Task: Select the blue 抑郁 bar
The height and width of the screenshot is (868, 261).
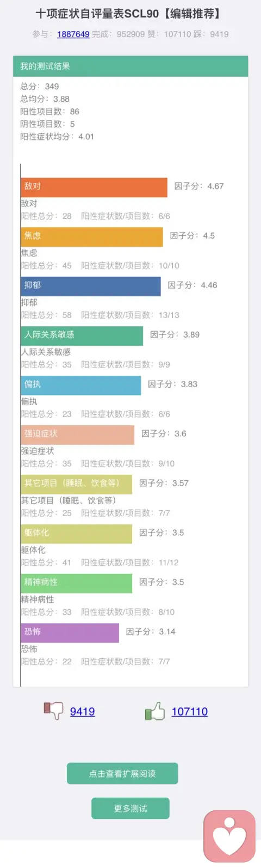Action: [91, 286]
